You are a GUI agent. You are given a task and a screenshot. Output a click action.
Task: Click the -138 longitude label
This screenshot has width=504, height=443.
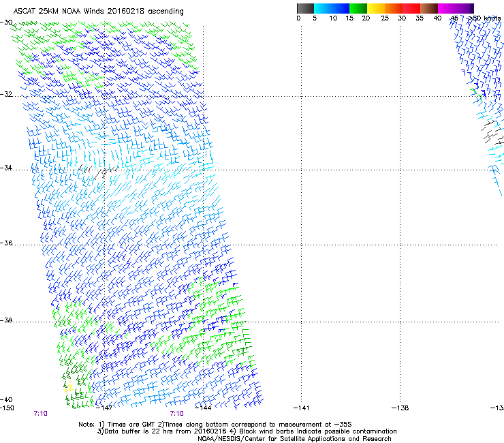click(400, 408)
